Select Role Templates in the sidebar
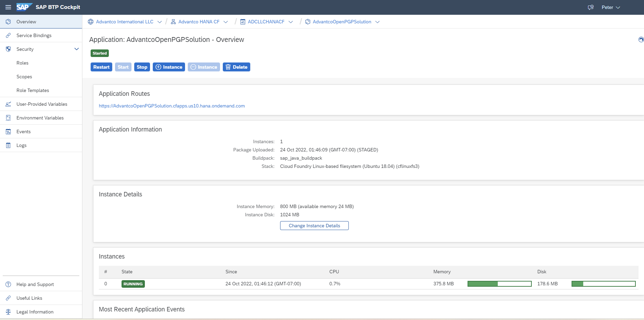 [33, 90]
